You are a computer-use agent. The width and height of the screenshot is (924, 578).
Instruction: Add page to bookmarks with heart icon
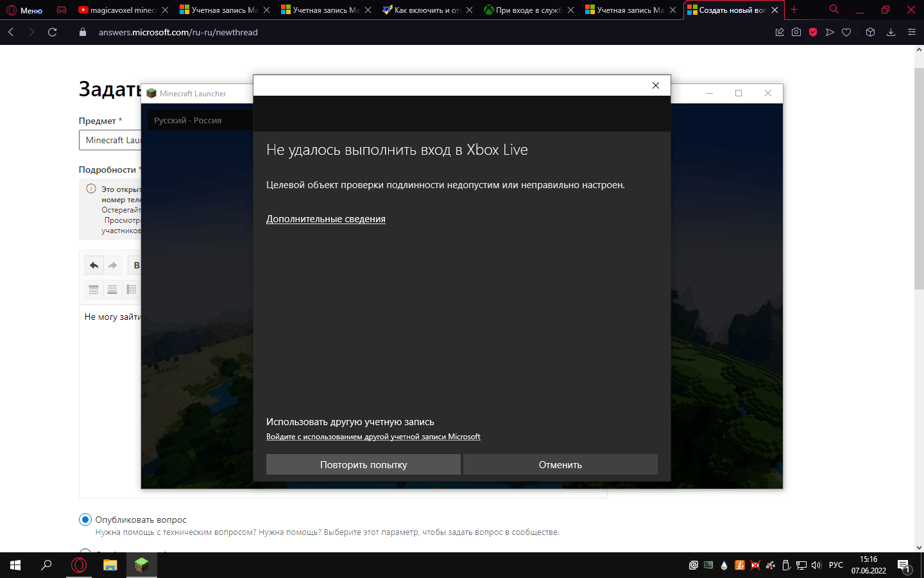(846, 32)
